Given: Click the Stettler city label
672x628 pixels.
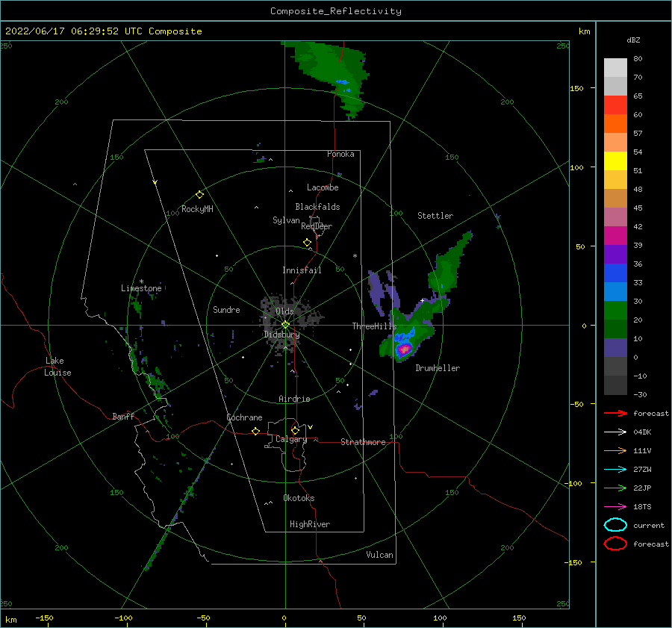Looking at the screenshot, I should tap(435, 216).
